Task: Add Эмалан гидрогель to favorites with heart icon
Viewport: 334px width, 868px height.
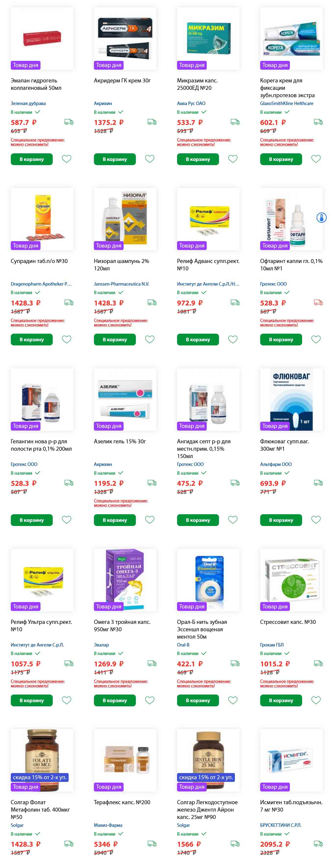Action: (67, 159)
